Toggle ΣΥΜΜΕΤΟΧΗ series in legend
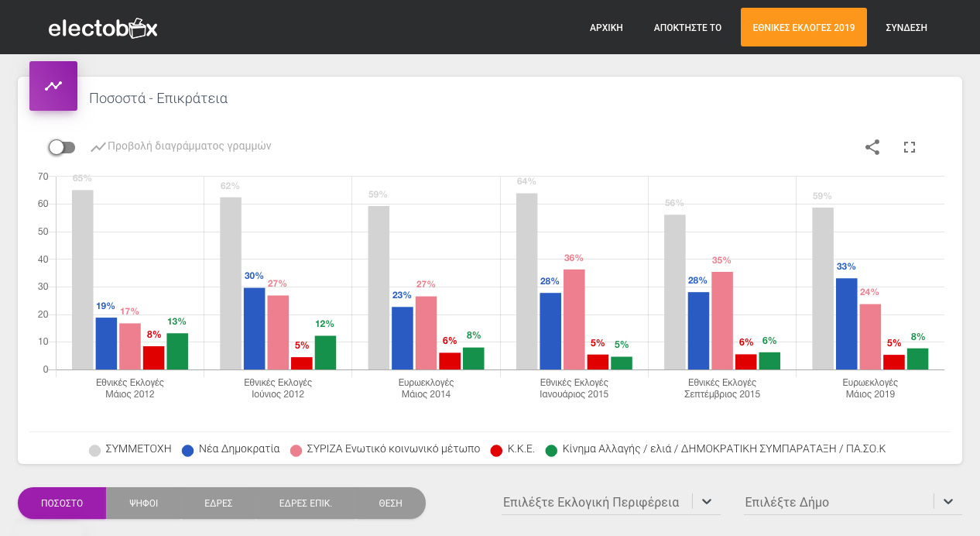The image size is (980, 536). click(131, 449)
